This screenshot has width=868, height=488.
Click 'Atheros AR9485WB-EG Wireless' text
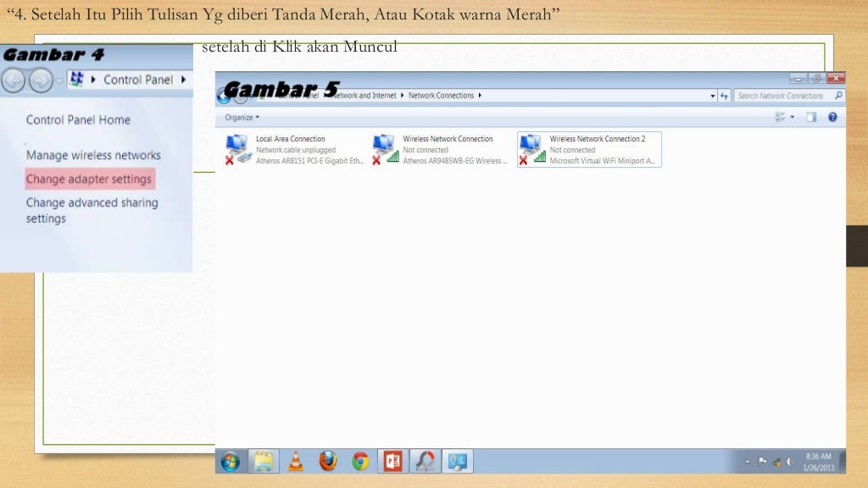tap(455, 161)
